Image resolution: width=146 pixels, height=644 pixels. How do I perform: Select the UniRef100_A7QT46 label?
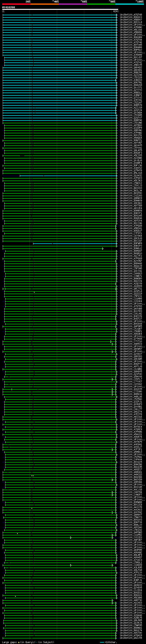tap(131, 42)
